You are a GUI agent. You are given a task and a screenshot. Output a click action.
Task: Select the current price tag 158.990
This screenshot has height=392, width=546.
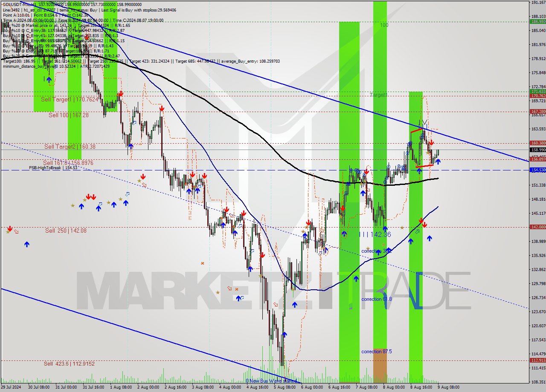pos(538,150)
